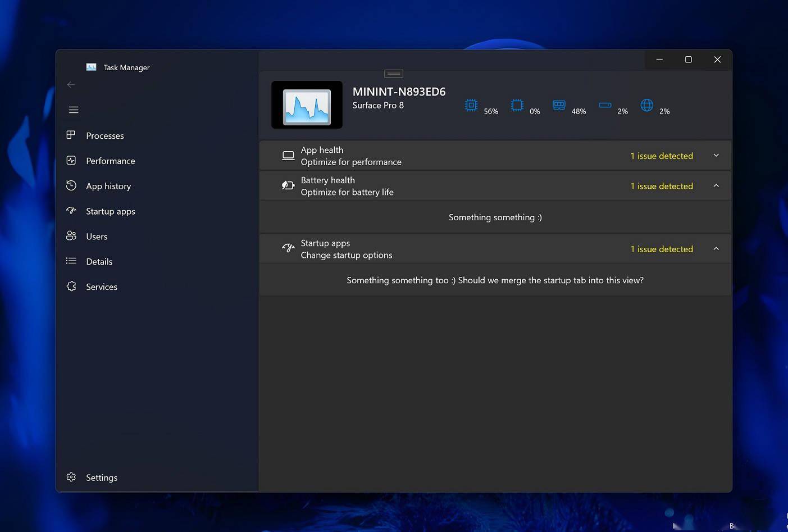Click the Services puzzle icon

[x=71, y=286]
